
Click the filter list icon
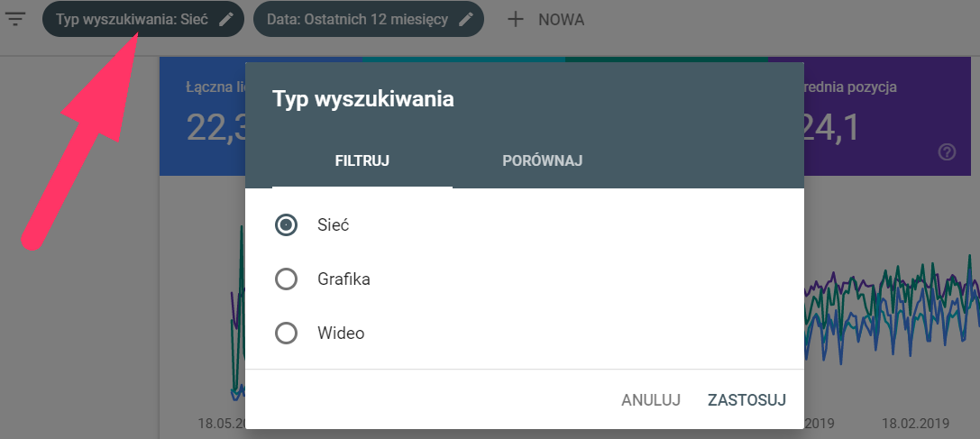click(x=15, y=19)
